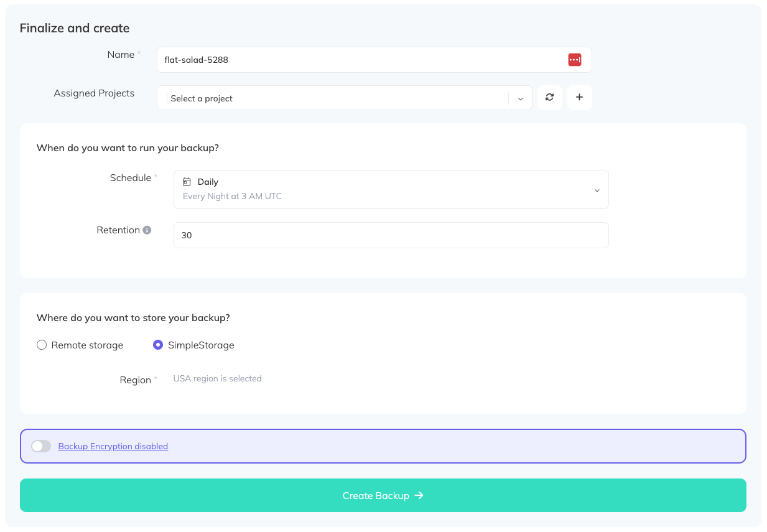Select the Remote storage radio button
Viewport: 767px width, 532px height.
tap(42, 345)
